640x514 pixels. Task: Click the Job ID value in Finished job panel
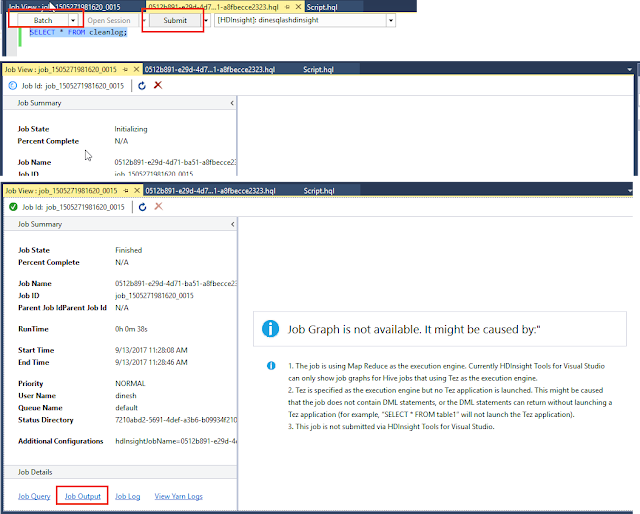pos(154,296)
